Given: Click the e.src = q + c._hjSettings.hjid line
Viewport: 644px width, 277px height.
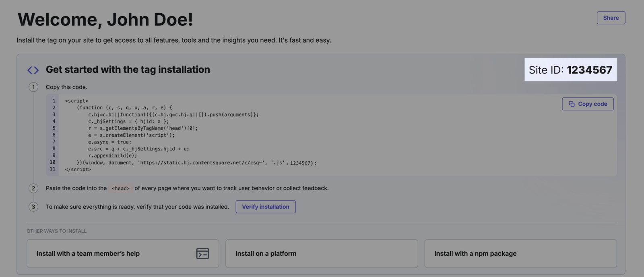Looking at the screenshot, I should pos(138,149).
